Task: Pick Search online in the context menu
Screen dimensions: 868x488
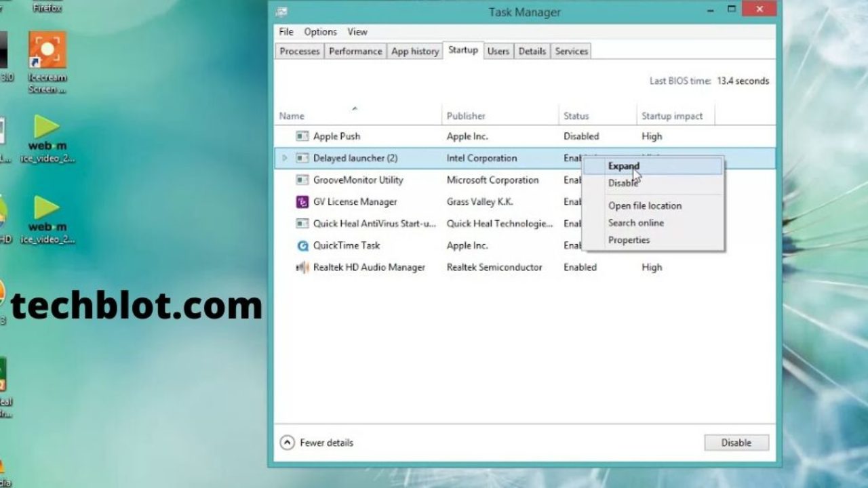Action: (x=653, y=222)
